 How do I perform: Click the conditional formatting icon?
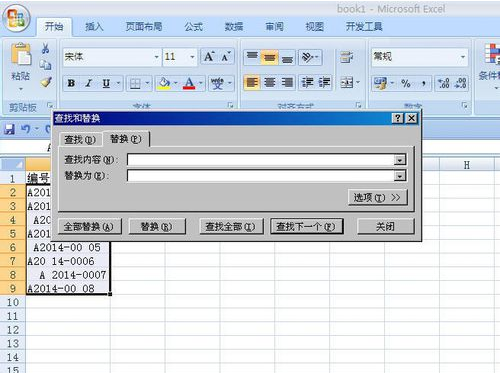pos(491,54)
